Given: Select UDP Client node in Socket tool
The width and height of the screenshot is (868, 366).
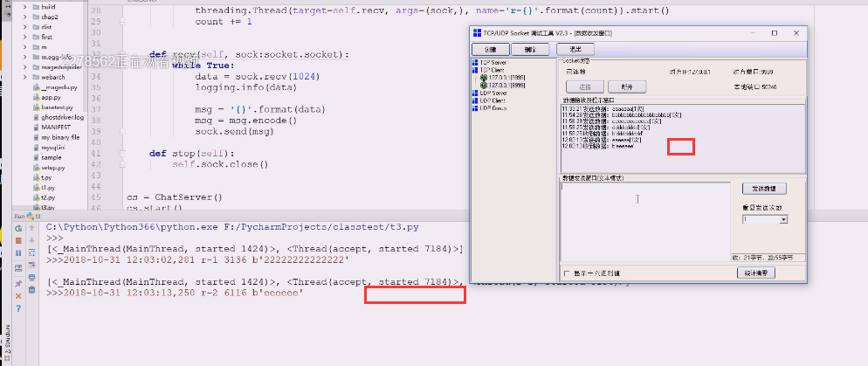Looking at the screenshot, I should 489,100.
